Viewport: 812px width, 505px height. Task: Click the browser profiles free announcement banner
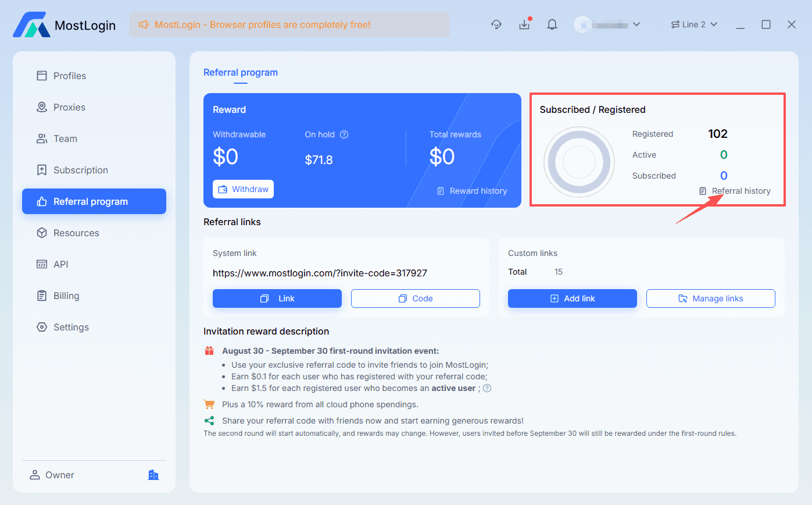click(289, 24)
